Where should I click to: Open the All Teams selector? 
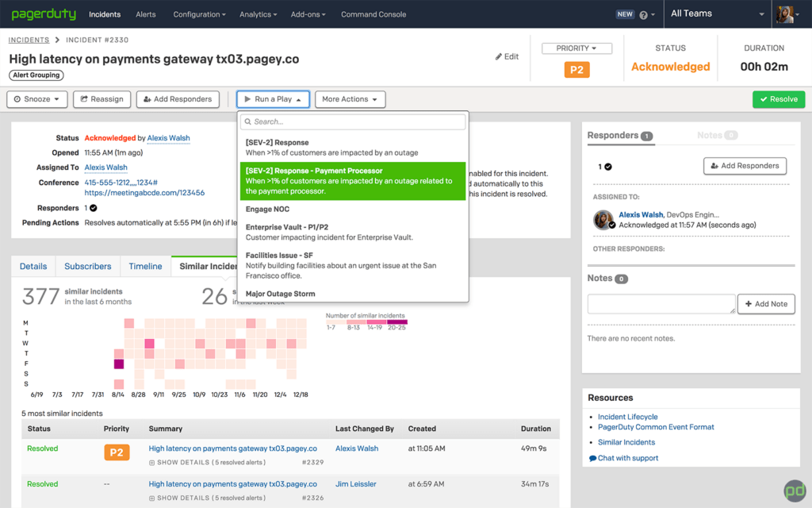(x=718, y=14)
